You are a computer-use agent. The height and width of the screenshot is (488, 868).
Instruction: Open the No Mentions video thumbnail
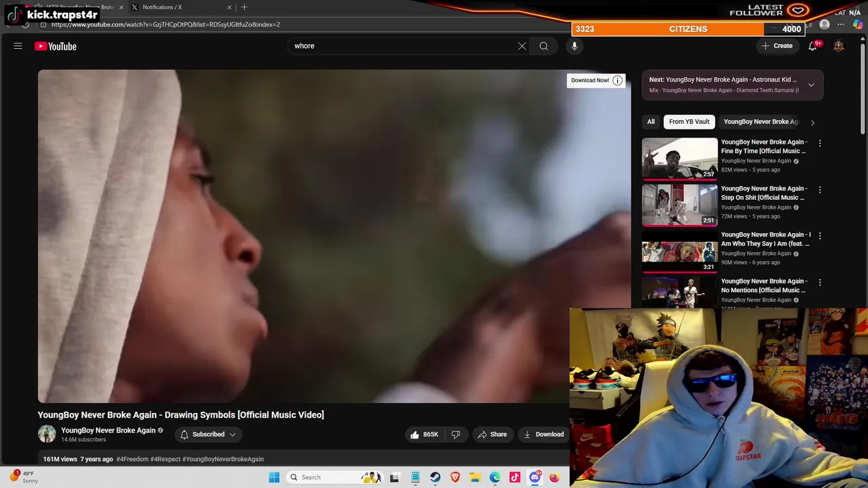[x=679, y=293]
